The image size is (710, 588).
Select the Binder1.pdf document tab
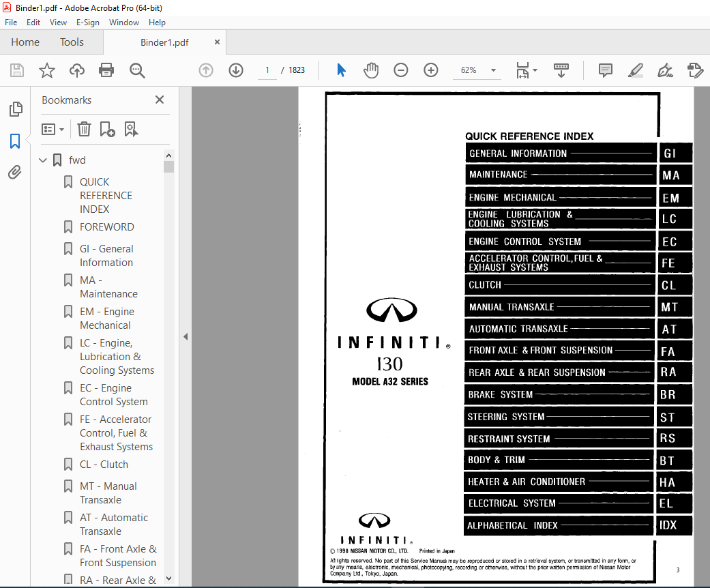pos(164,42)
